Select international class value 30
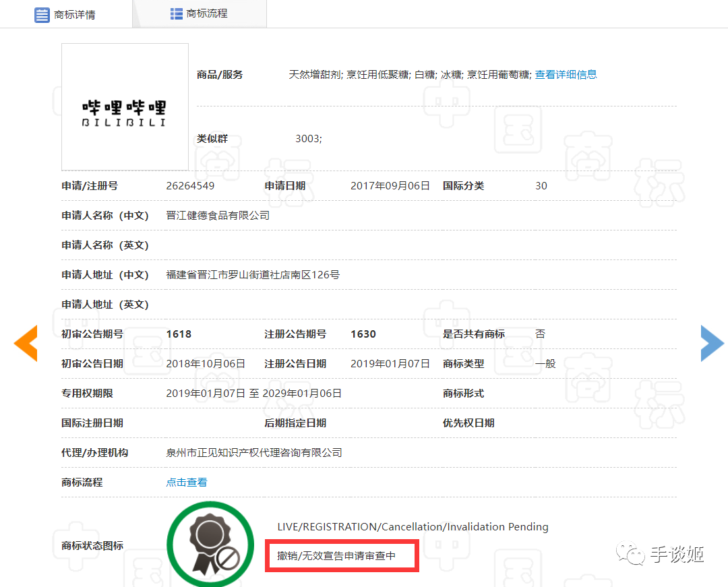The width and height of the screenshot is (728, 587). pyautogui.click(x=541, y=185)
